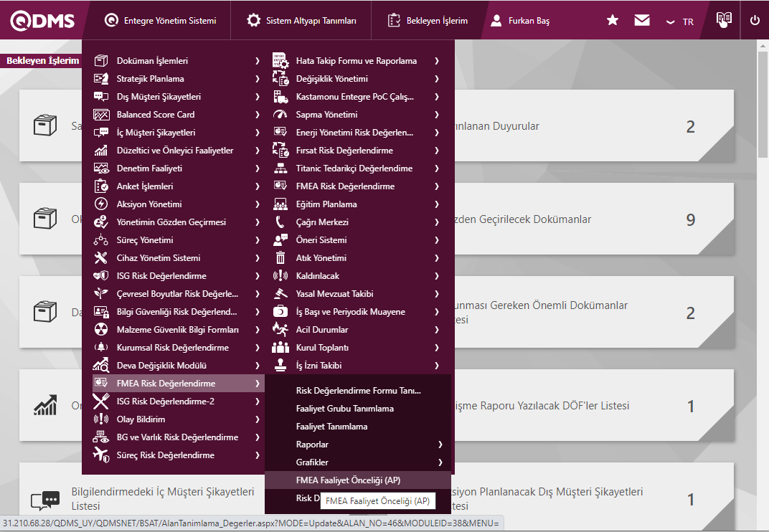The height and width of the screenshot is (532, 769).
Task: Open the Bekleyen İşlerim top link
Action: pyautogui.click(x=429, y=21)
